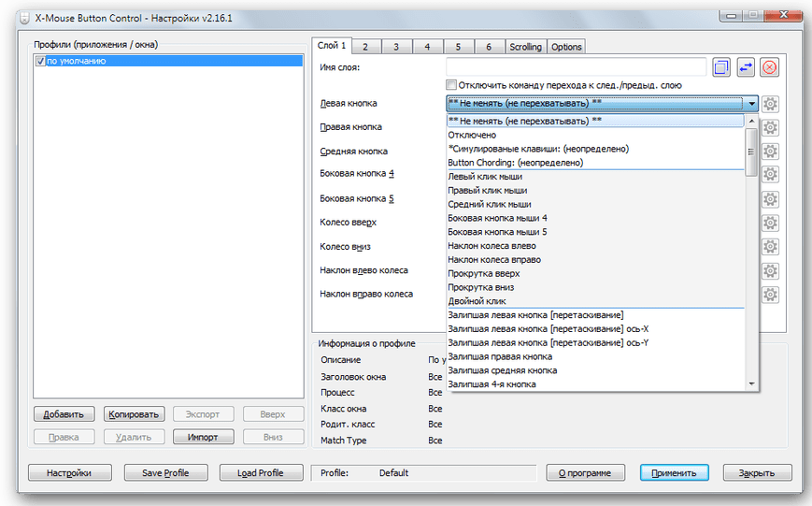Viewport: 812px width, 506px height.
Task: Choose 'Button Chording: (неопределено)' option
Action: (x=595, y=163)
